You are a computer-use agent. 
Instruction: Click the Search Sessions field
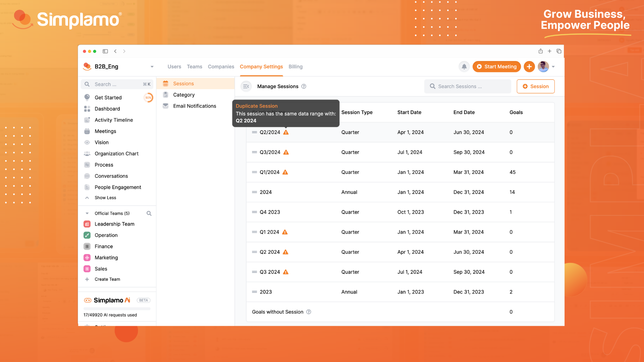pyautogui.click(x=468, y=86)
